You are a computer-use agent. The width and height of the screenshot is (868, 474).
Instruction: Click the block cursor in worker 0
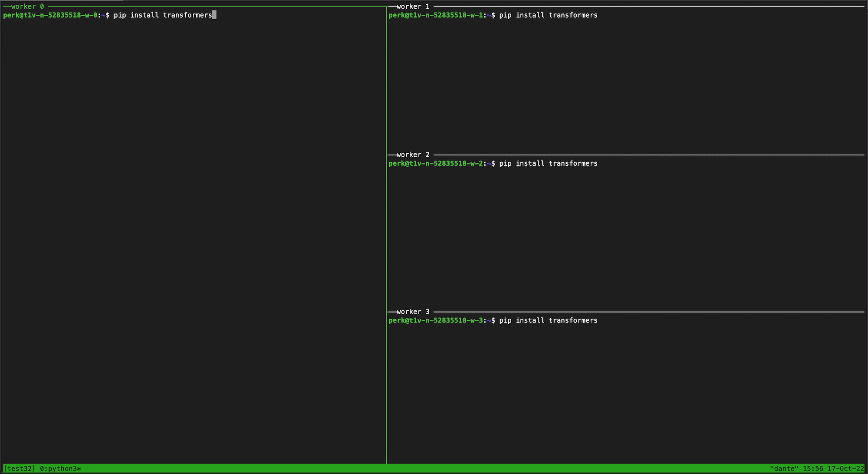(214, 15)
